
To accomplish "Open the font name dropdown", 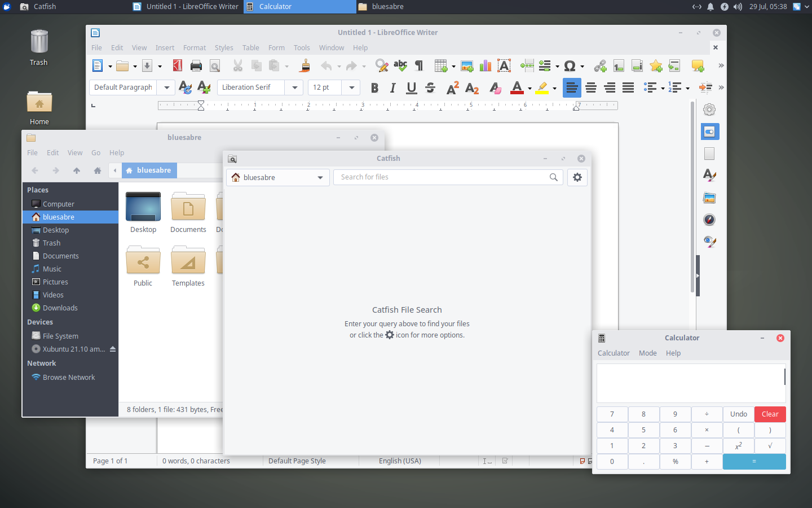I will (294, 87).
